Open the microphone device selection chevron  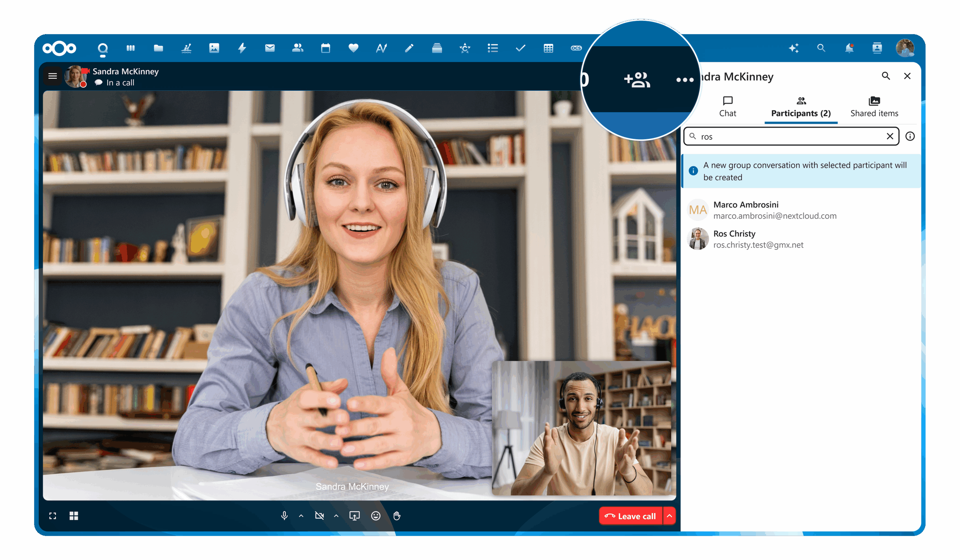pos(301,516)
